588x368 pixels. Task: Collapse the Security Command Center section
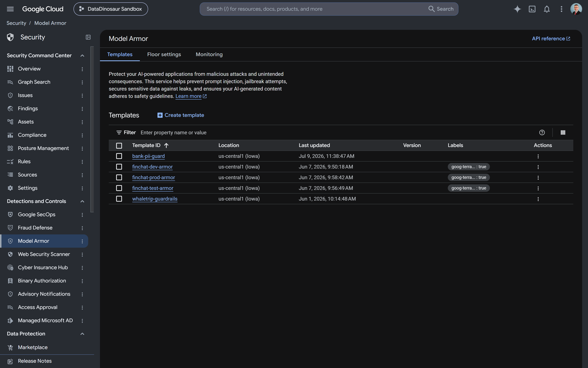point(82,56)
